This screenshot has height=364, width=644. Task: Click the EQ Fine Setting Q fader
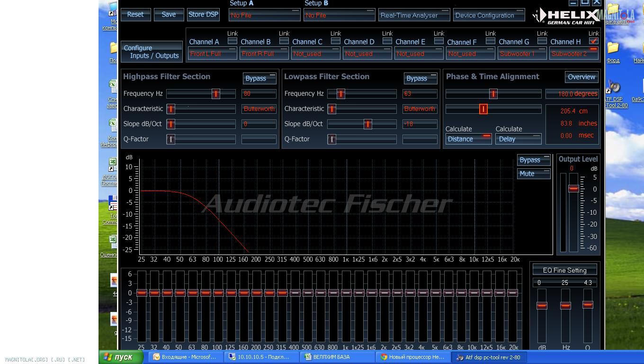pos(588,304)
